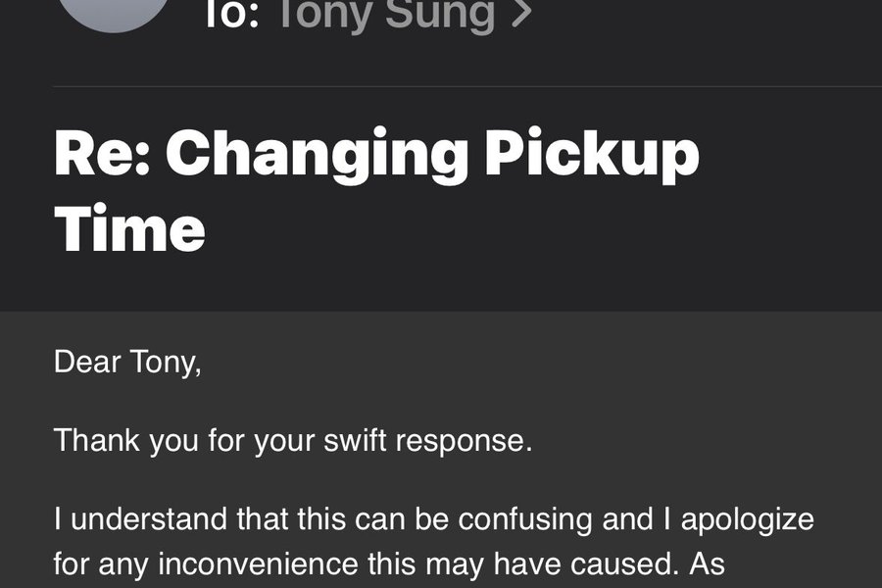This screenshot has height=588, width=882.
Task: Click the word 'As' ending the last line
Action: (707, 563)
